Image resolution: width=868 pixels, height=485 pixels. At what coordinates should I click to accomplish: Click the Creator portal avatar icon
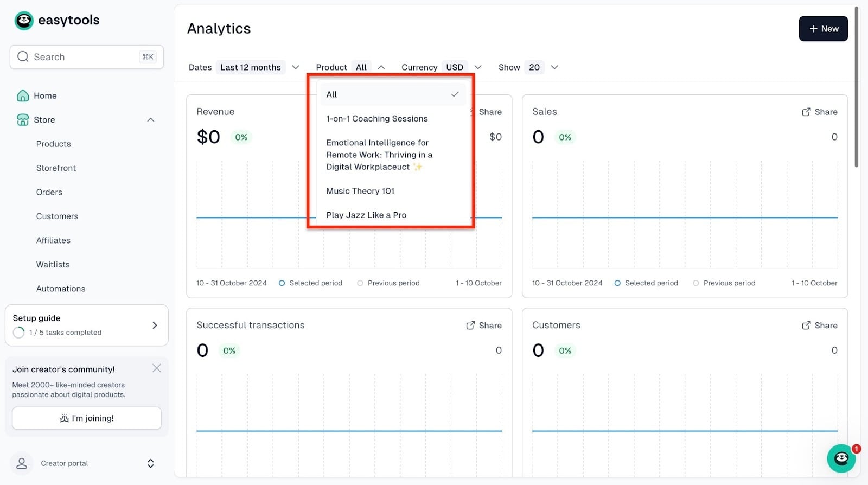22,463
